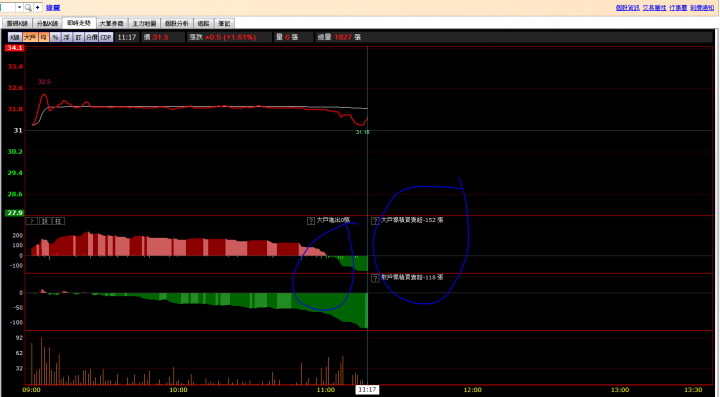Image resolution: width=720 pixels, height=397 pixels.
Task: Click the ? icon beside 大戶累積買賣超
Action: coord(375,221)
